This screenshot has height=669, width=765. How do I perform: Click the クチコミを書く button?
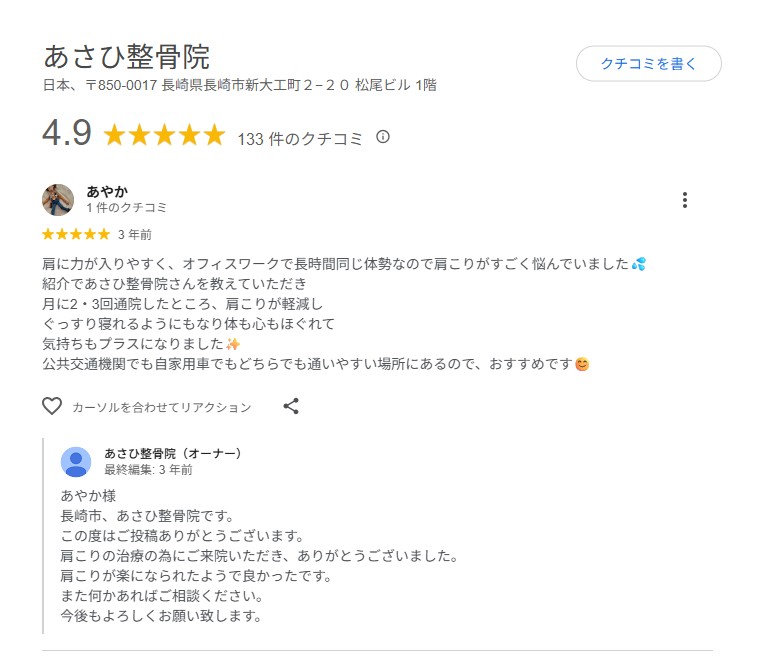point(648,64)
